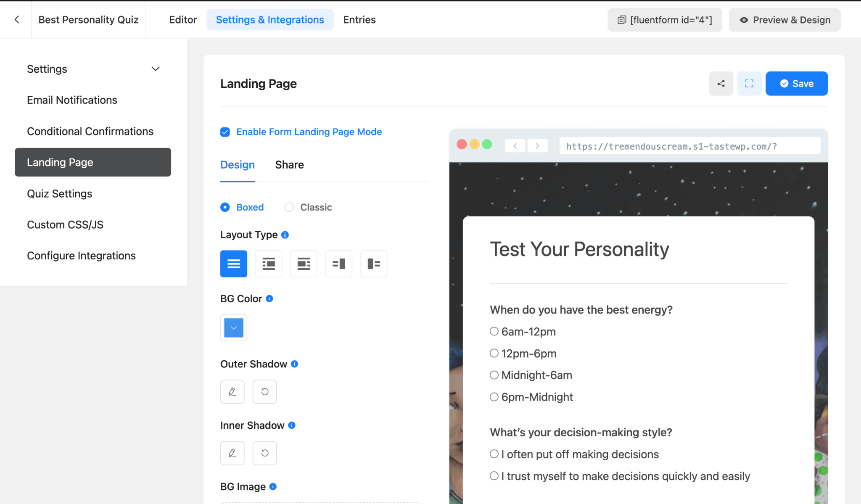Image resolution: width=861 pixels, height=504 pixels.
Task: Click the fullscreen preview icon next to Save
Action: pyautogui.click(x=749, y=83)
